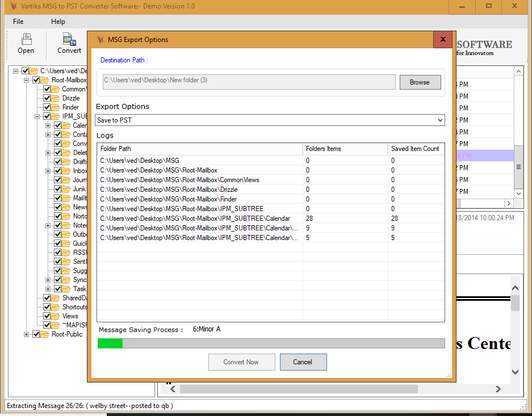532x416 pixels.
Task: Toggle the Shortcuts folder checkbox
Action: click(47, 307)
